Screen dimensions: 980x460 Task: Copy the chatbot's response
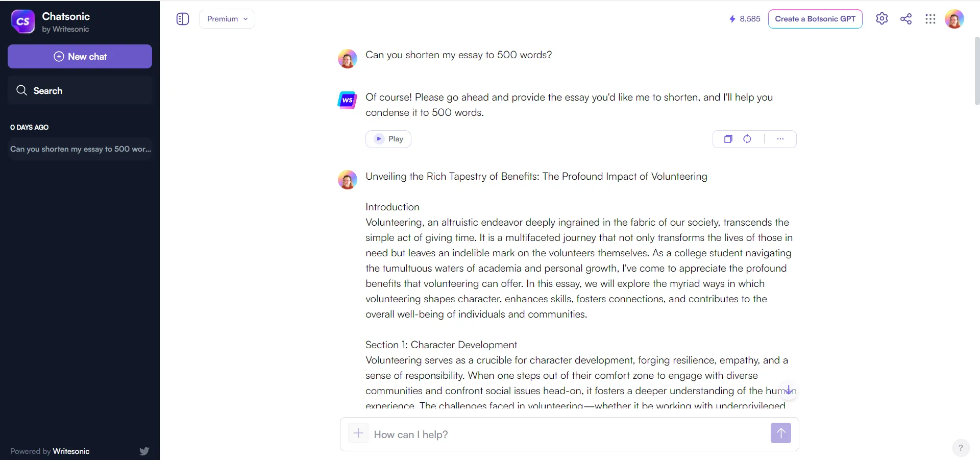pos(728,139)
